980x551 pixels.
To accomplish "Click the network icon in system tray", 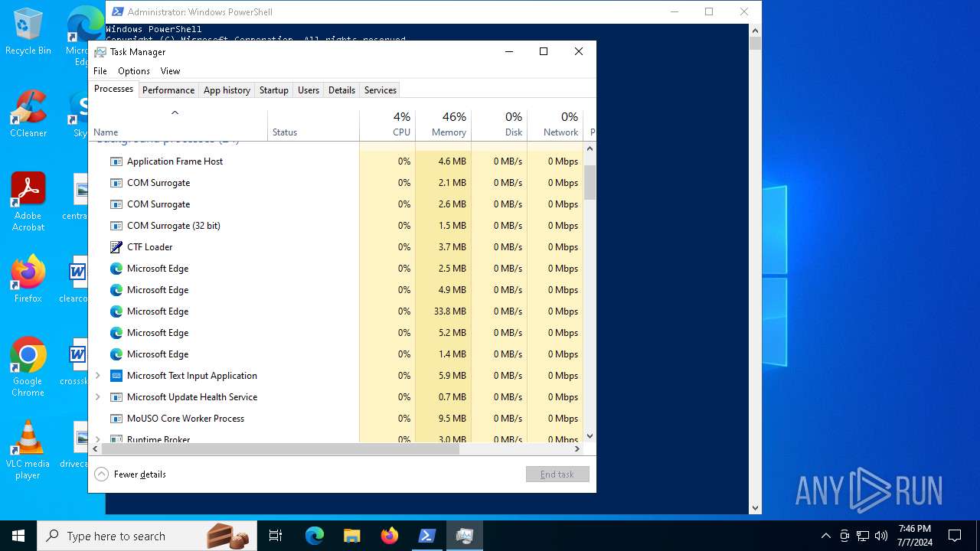I will pyautogui.click(x=863, y=536).
